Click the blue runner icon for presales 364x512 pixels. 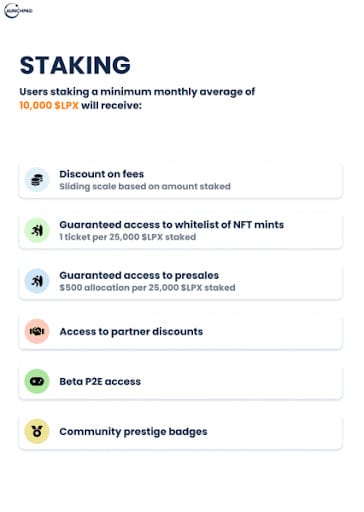click(x=37, y=281)
